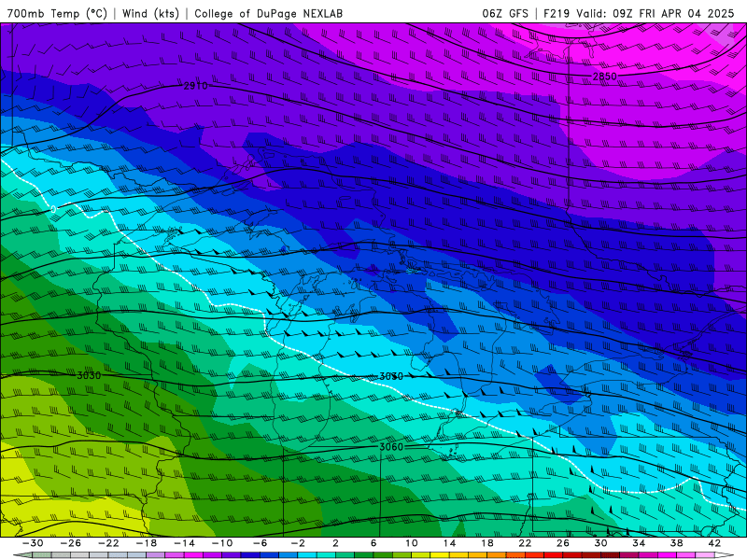Viewport: 747px width, 560px height.
Task: Select the white "0" isotherm label
Action: [x=53, y=209]
